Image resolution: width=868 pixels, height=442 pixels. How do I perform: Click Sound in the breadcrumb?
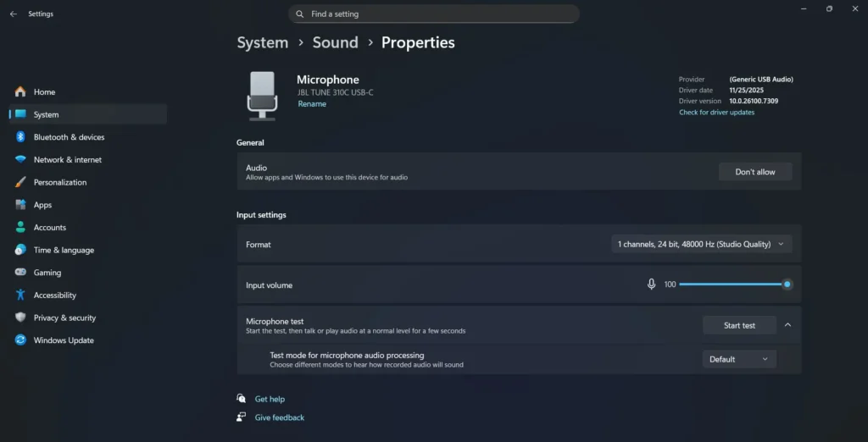(336, 42)
